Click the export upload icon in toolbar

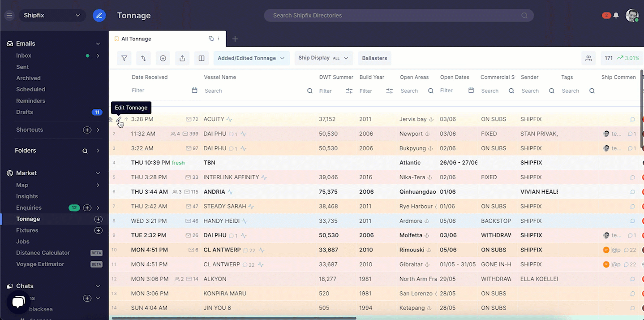pos(182,58)
